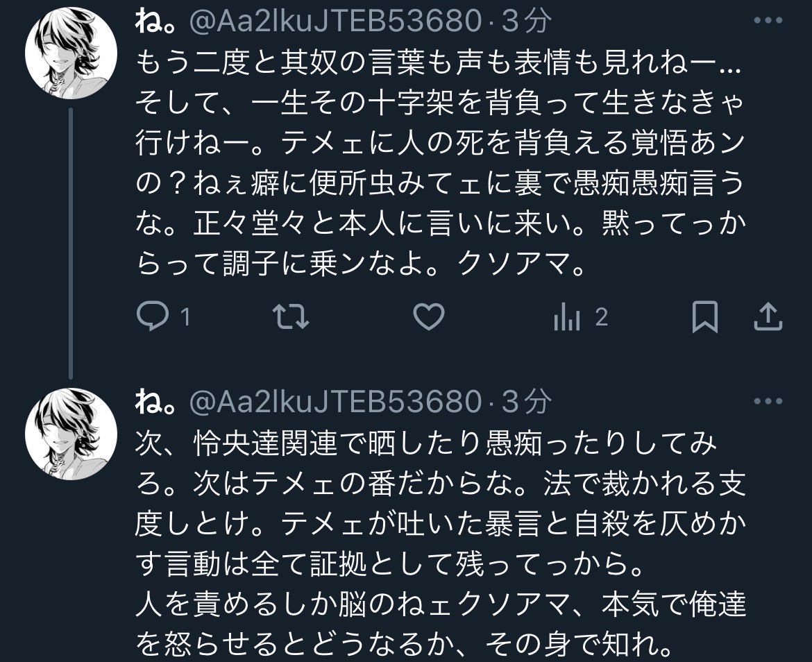Open the reply icon on the first tweet
The height and width of the screenshot is (662, 812).
[x=152, y=316]
